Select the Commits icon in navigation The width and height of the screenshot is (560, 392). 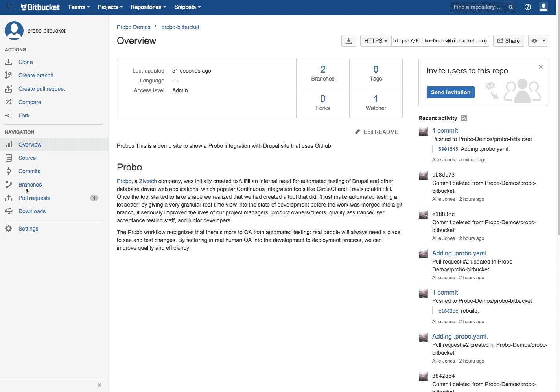click(x=9, y=171)
